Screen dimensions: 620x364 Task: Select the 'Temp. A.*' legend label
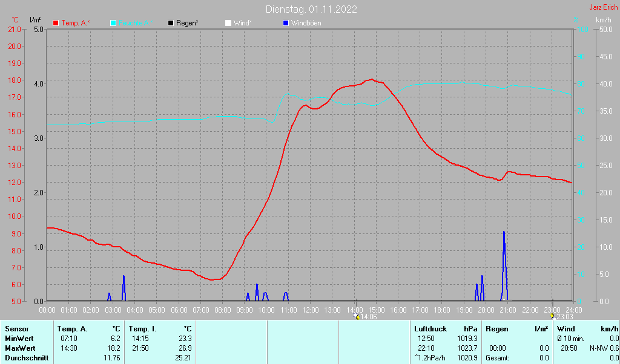pos(76,24)
